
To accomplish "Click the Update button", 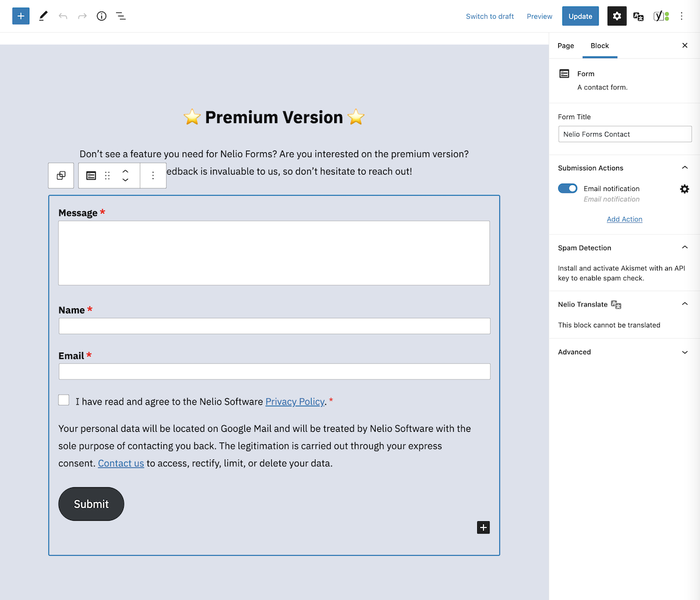I will click(580, 16).
